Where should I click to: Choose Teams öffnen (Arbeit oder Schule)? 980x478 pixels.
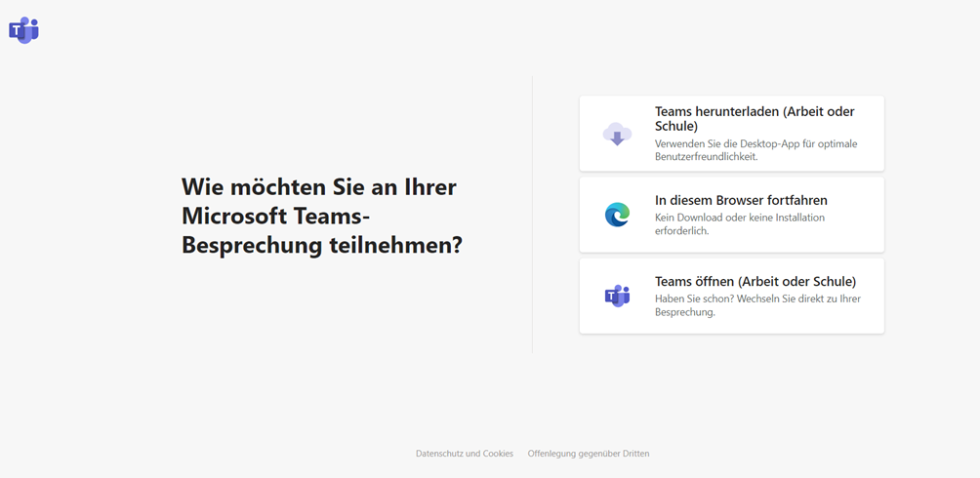tap(731, 296)
